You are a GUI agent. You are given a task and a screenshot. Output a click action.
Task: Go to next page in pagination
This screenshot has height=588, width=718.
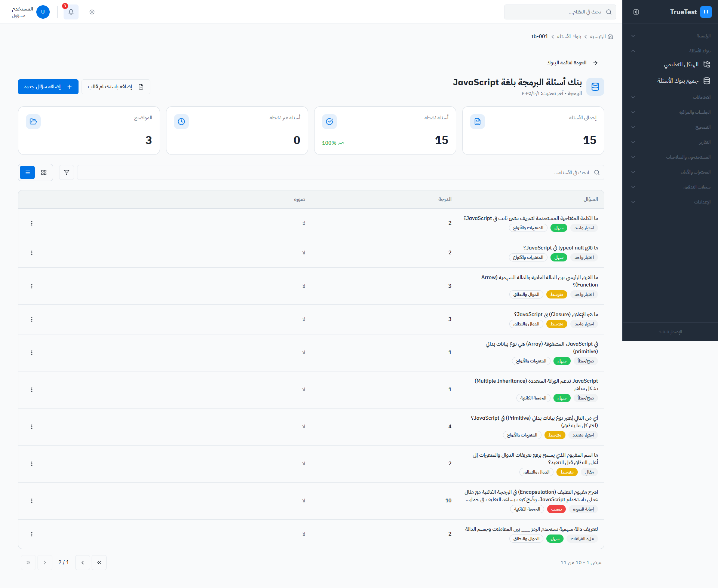tap(83, 563)
